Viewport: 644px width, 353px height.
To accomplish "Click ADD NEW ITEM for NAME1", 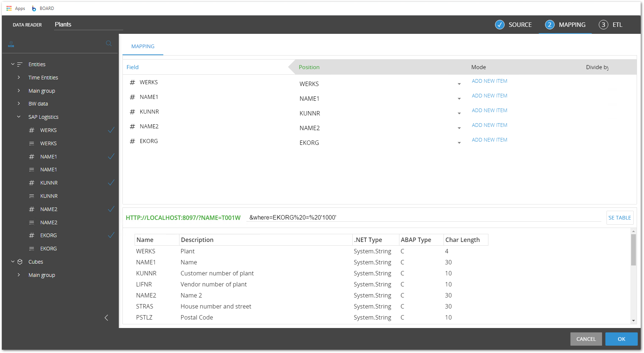I will [x=490, y=96].
